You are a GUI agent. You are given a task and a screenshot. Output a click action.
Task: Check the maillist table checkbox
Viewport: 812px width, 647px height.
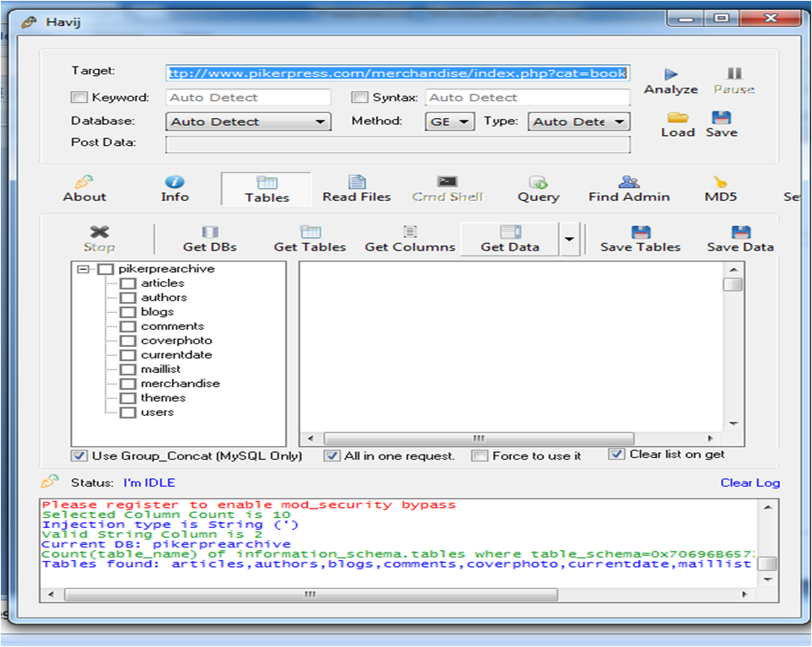tap(127, 369)
